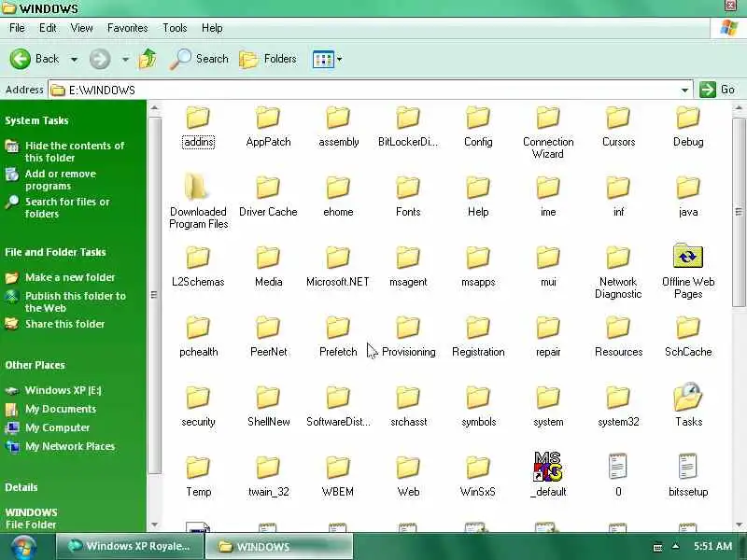This screenshot has width=747, height=560.
Task: Click Search for files or folders
Action: pyautogui.click(x=67, y=207)
